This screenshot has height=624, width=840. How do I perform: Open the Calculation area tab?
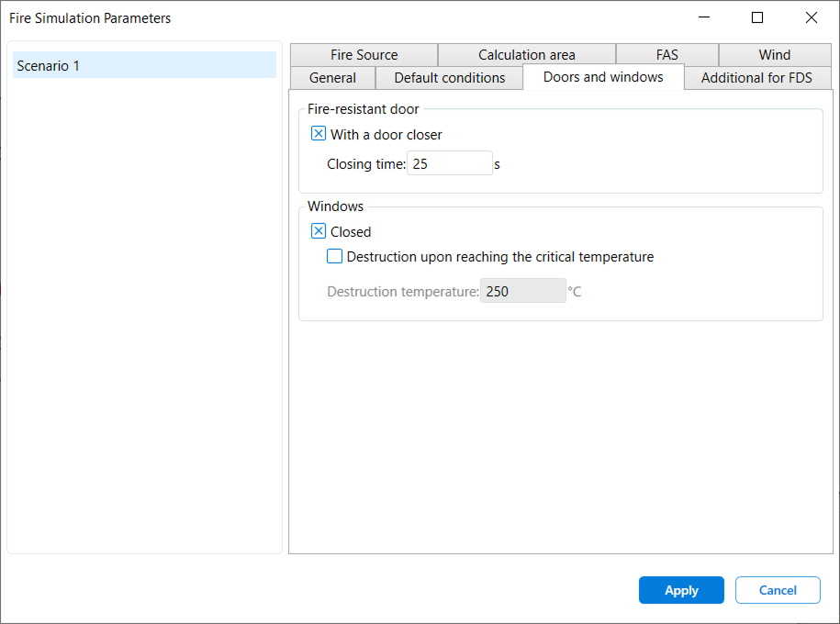(526, 55)
